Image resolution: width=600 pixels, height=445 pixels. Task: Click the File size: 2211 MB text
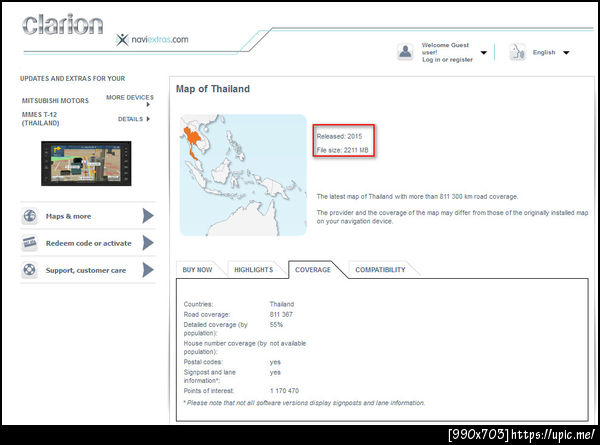[x=342, y=150]
